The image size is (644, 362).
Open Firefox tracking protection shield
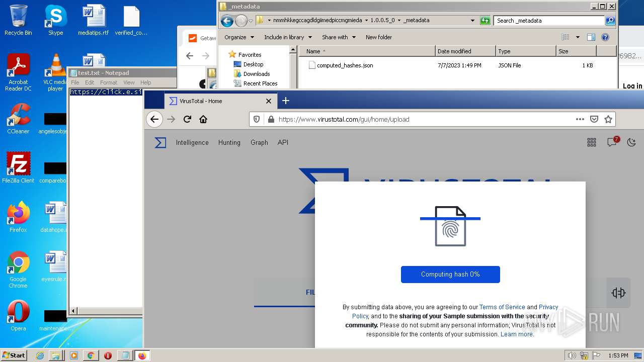click(x=257, y=119)
